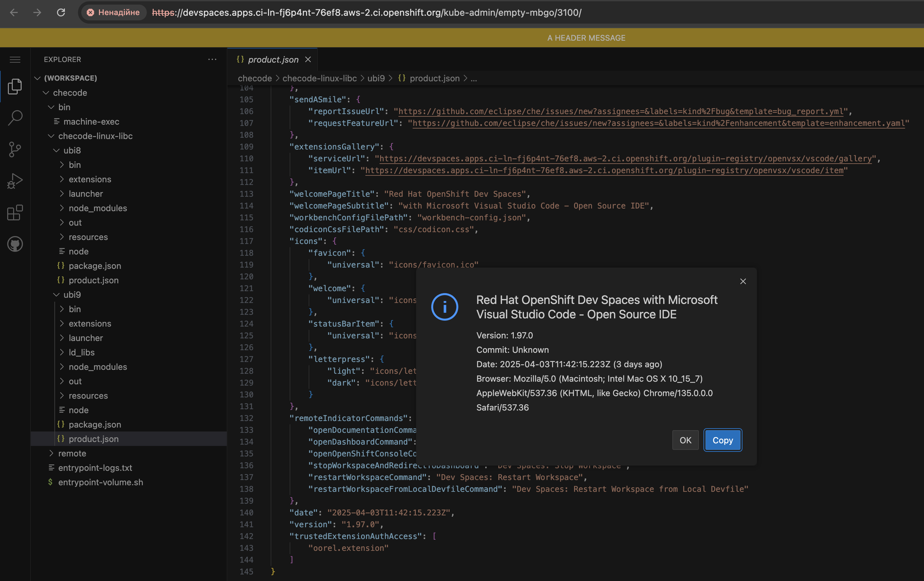Open the GitHub view icon
This screenshot has height=581, width=924.
(x=15, y=244)
